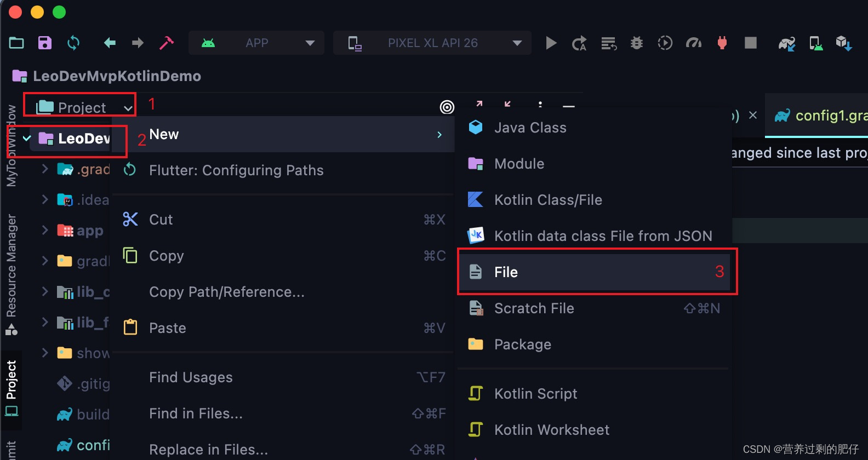The height and width of the screenshot is (460, 868).
Task: Expand the app module folder
Action: click(x=45, y=231)
